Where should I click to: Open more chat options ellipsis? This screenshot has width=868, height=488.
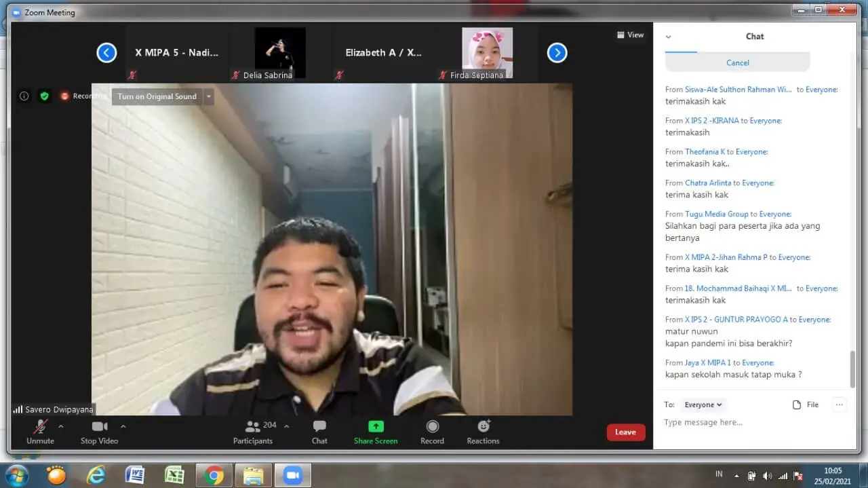click(840, 405)
